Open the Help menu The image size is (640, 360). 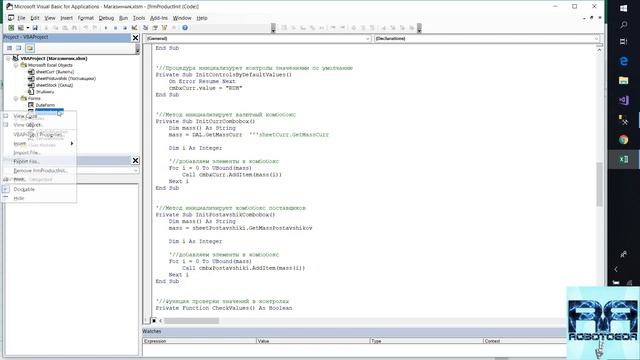pyautogui.click(x=202, y=18)
